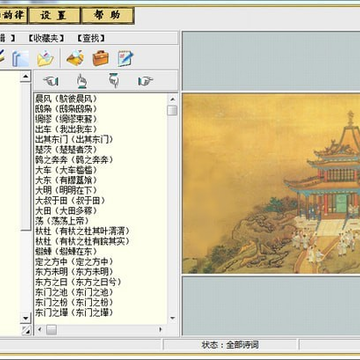The image size is (360, 360).
Task: Select poem 大叔于田（叔于田）
Action: click(70, 201)
